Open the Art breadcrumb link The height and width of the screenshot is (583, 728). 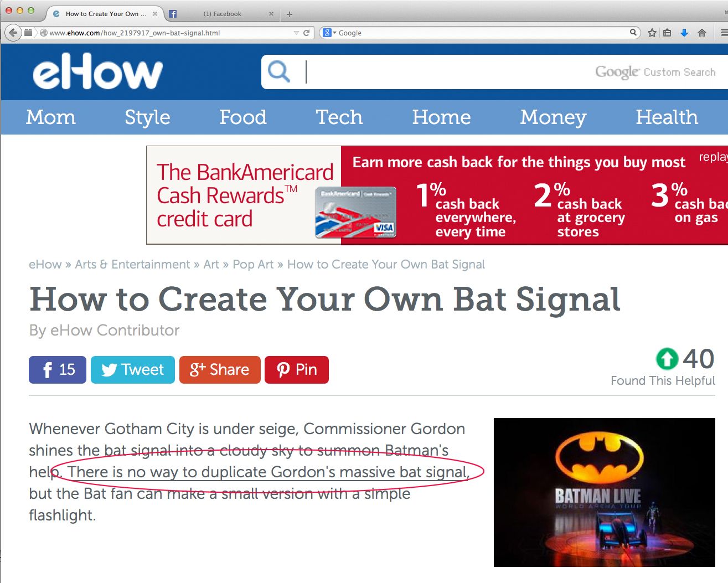pyautogui.click(x=211, y=265)
